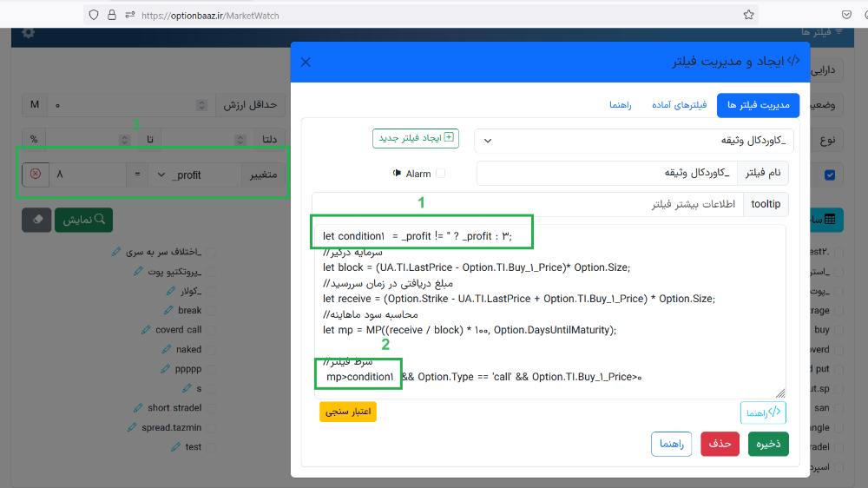Uncheck the blue checked box at right edge
The image size is (868, 488).
click(830, 175)
